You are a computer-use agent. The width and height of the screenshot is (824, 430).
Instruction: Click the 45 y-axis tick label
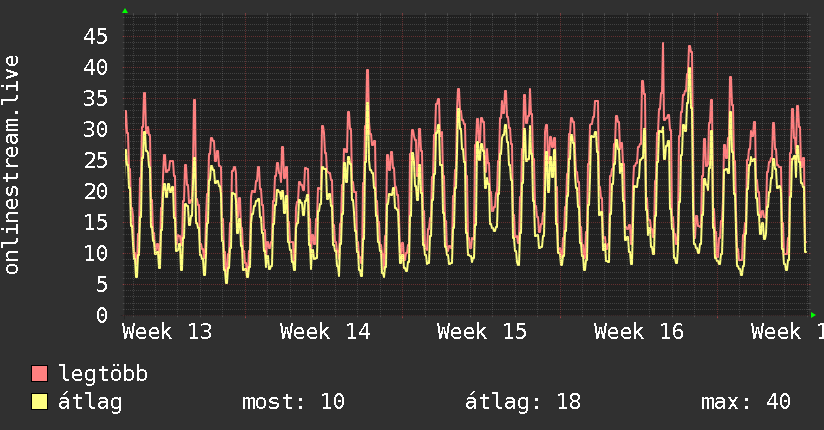94,37
